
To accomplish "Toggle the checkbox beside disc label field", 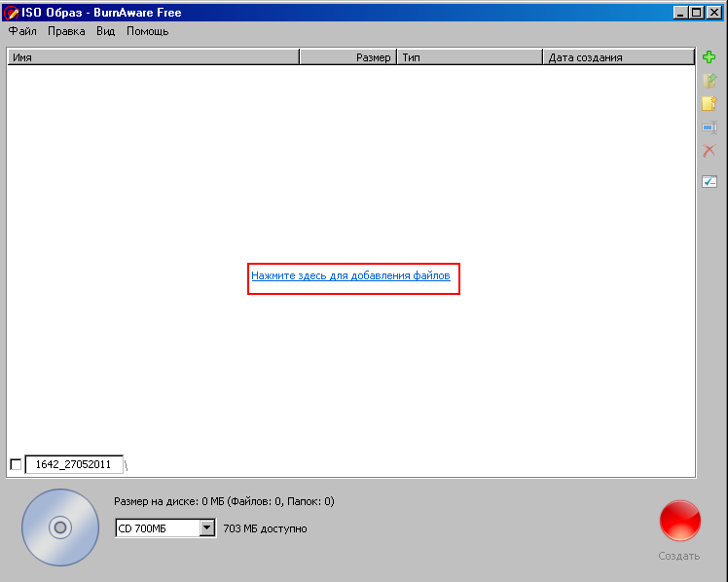I will coord(16,464).
